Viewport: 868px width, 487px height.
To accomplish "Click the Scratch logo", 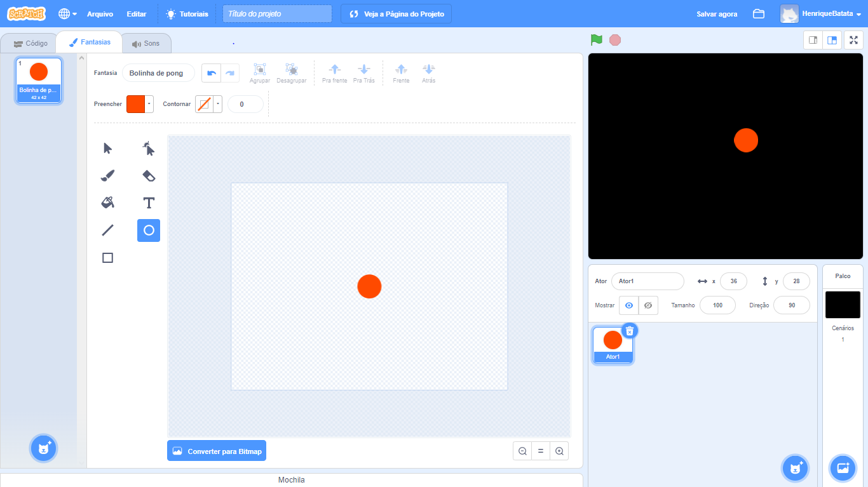I will coord(26,13).
